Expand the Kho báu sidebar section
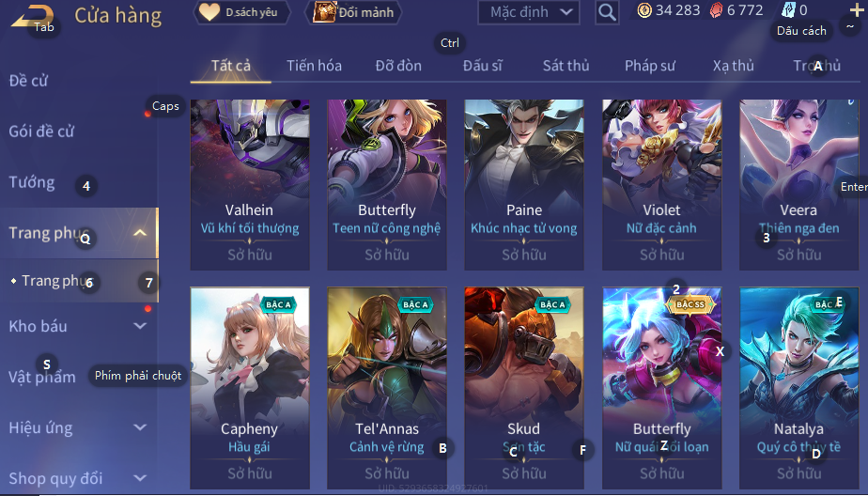 pyautogui.click(x=140, y=326)
